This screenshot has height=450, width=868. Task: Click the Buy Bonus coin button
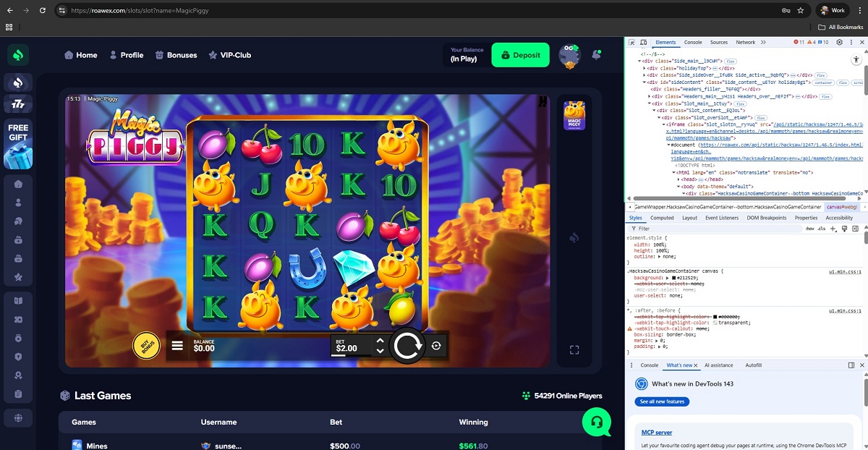coord(146,346)
